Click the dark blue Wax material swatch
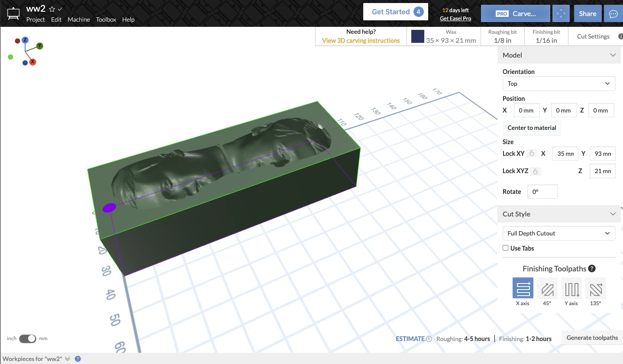The height and width of the screenshot is (364, 623). click(x=418, y=36)
